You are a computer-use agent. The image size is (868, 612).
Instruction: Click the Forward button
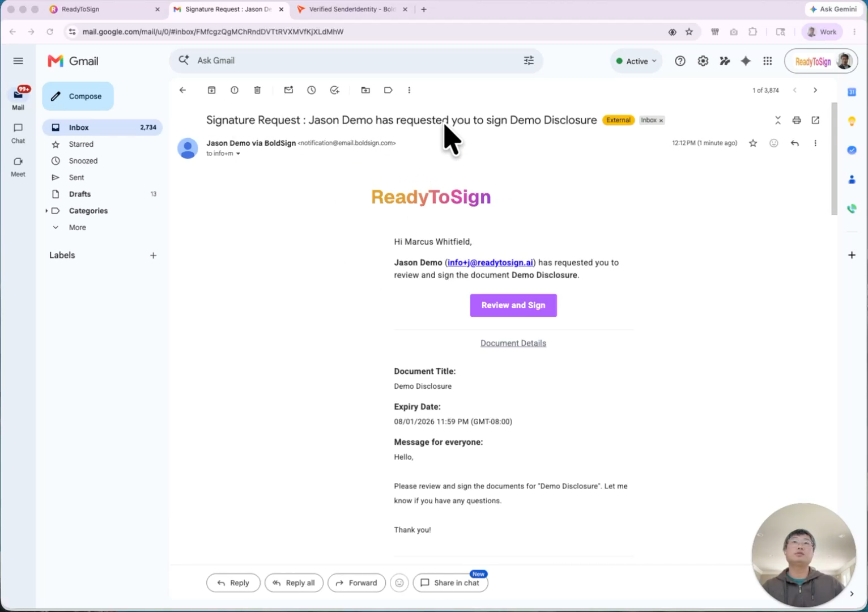(x=356, y=583)
